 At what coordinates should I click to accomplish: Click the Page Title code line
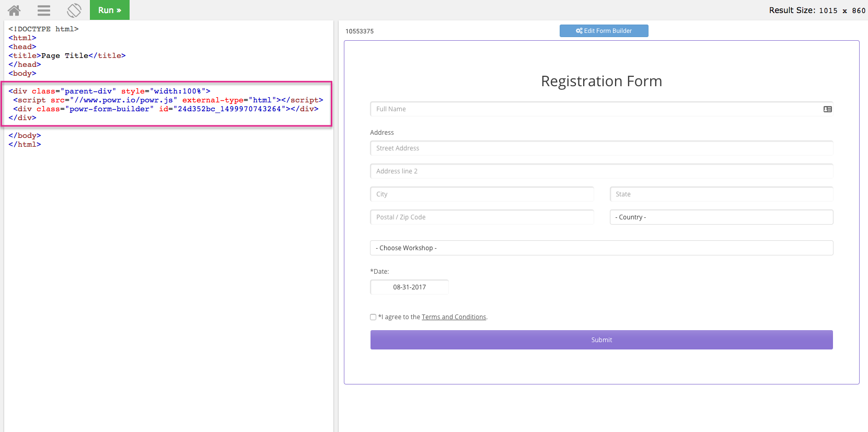(x=67, y=56)
